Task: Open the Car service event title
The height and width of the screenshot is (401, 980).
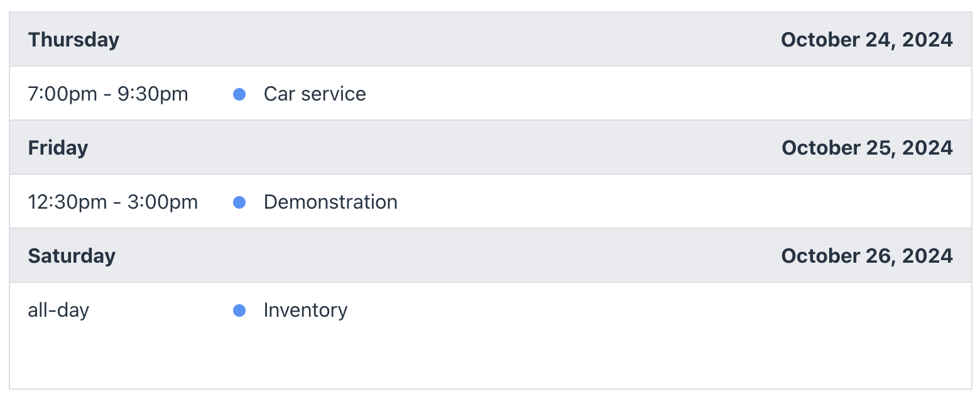Action: (x=315, y=94)
